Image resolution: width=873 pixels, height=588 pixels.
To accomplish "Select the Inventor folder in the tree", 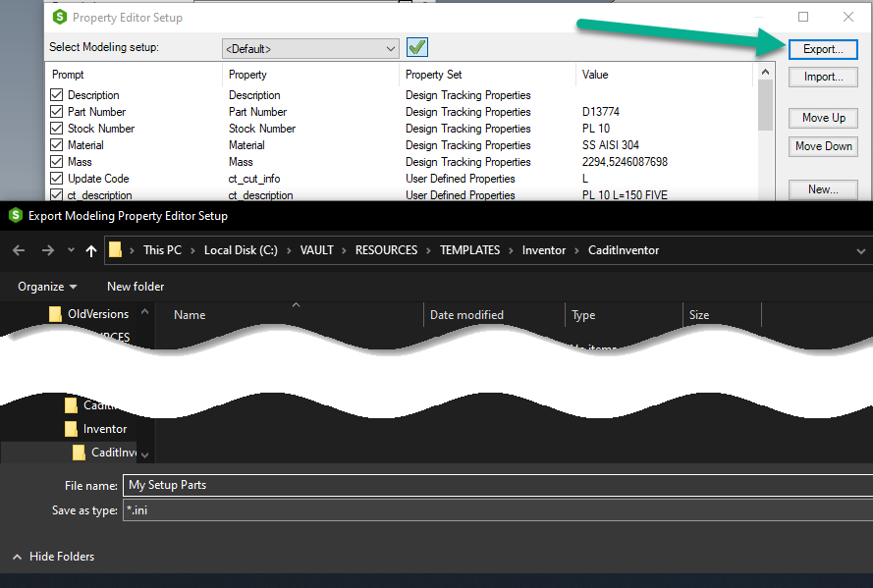I will [96, 429].
